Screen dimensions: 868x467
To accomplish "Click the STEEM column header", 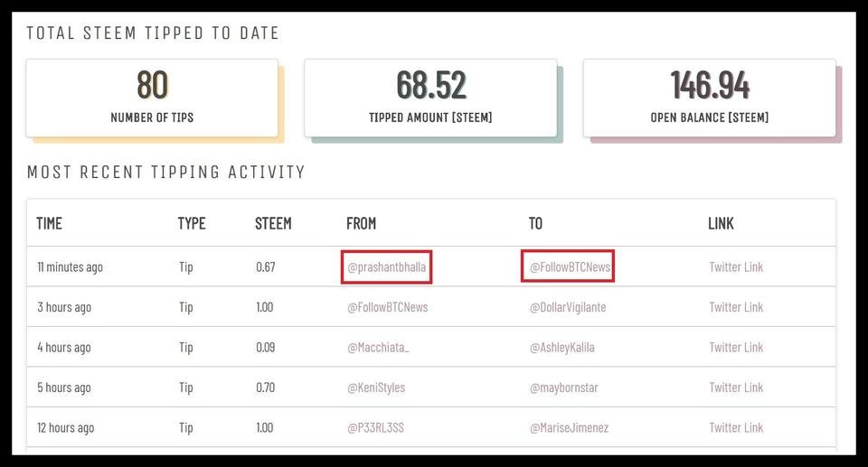I will point(273,223).
